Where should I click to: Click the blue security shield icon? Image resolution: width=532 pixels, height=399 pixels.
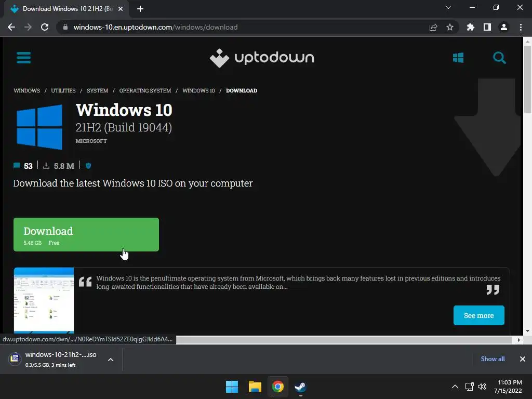click(88, 166)
